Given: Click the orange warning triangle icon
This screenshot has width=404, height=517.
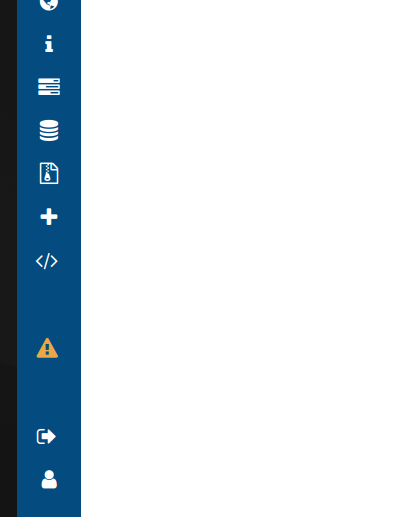Looking at the screenshot, I should pos(47,348).
